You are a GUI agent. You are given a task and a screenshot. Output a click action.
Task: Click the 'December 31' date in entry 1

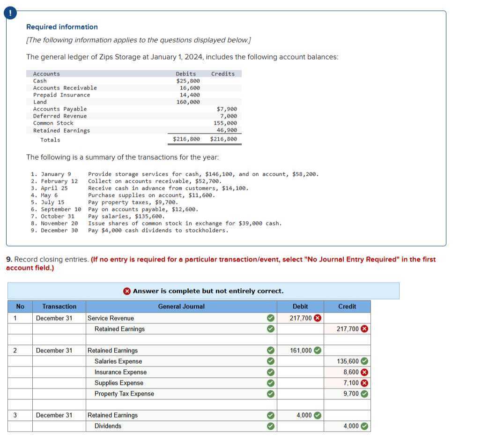(x=54, y=318)
